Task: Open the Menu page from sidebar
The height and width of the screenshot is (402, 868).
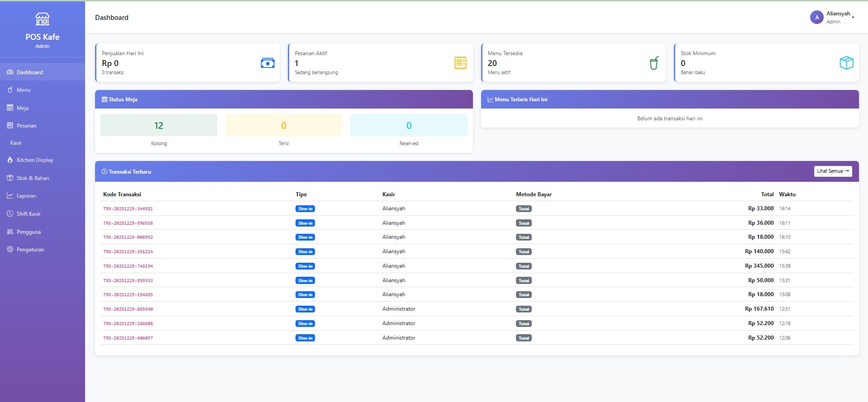Action: (24, 90)
